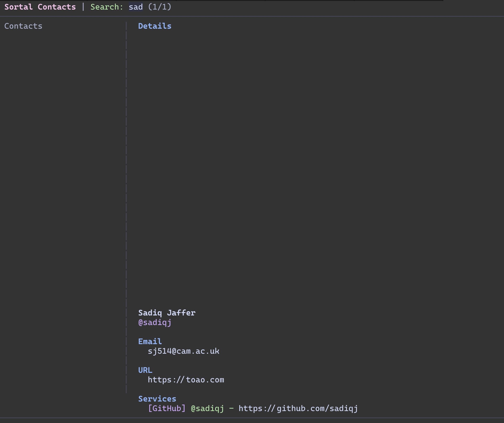Select the Details panel header

pos(154,26)
